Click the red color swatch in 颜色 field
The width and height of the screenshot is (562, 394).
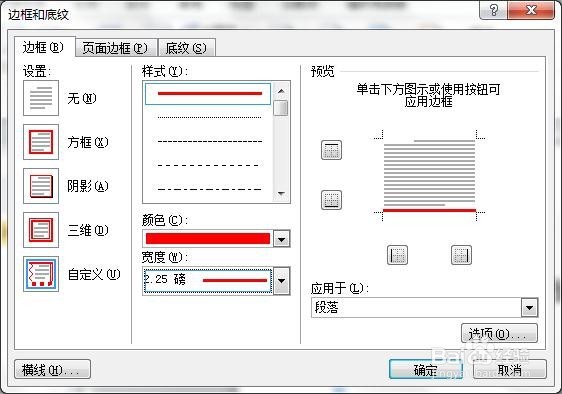click(208, 239)
